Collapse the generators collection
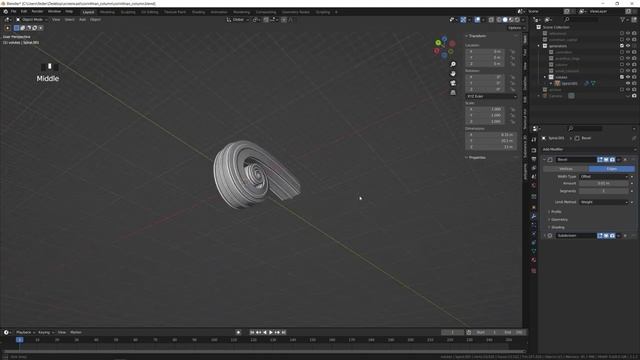 pos(539,46)
